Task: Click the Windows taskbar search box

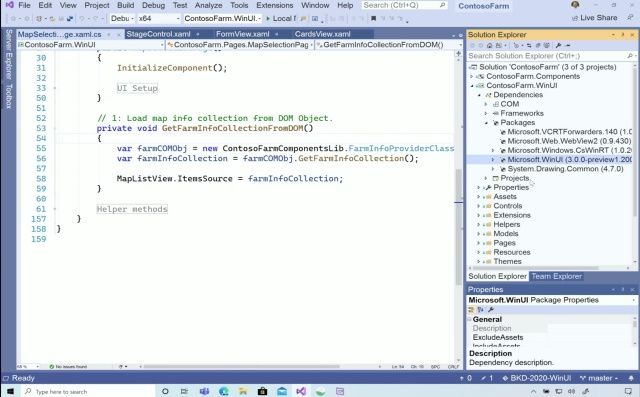Action: click(x=88, y=391)
